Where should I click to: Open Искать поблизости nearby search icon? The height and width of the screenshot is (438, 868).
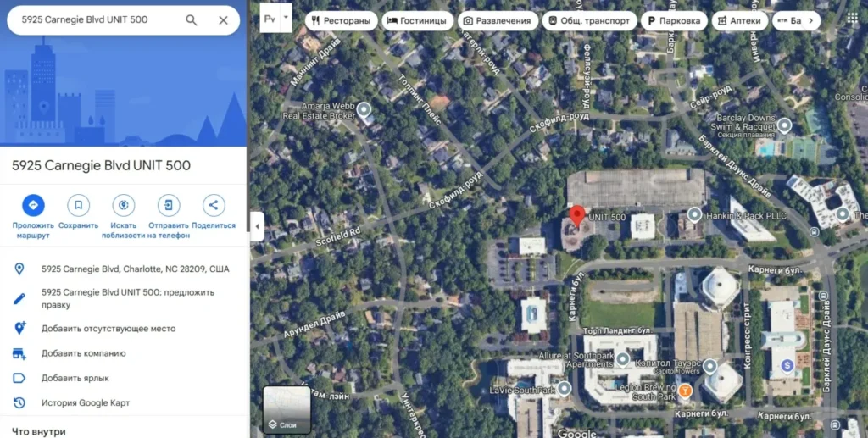pyautogui.click(x=124, y=205)
